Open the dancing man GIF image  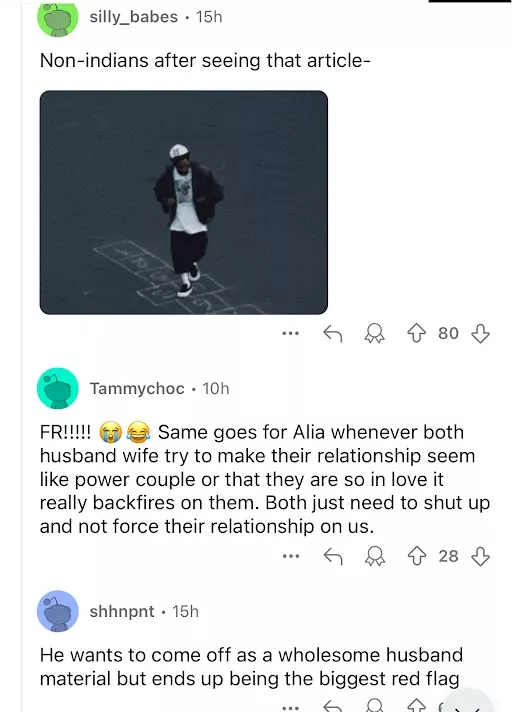pos(184,203)
